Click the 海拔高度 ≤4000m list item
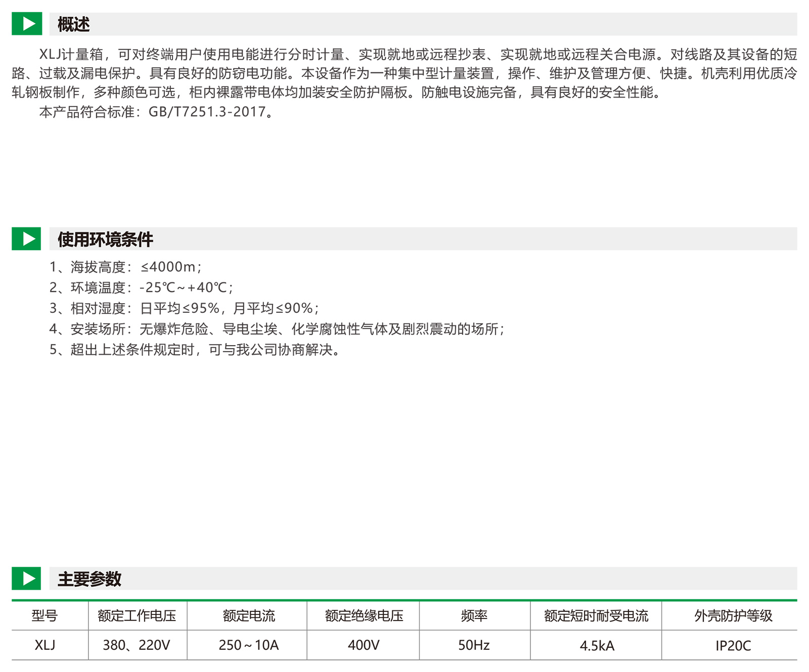Screen dimensions: 809x672 coord(125,267)
